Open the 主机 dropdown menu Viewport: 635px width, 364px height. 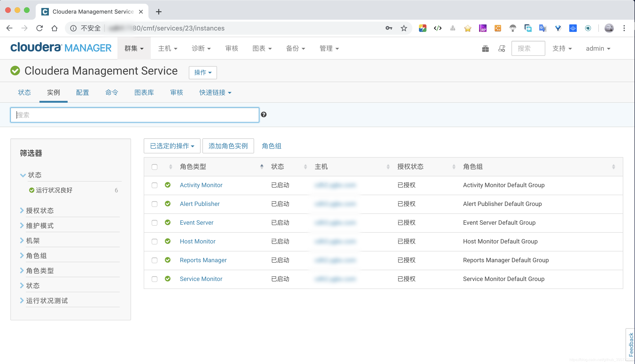[168, 49]
